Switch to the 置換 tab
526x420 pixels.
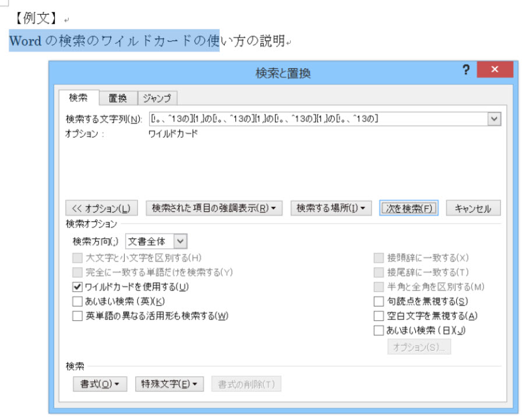coord(118,98)
